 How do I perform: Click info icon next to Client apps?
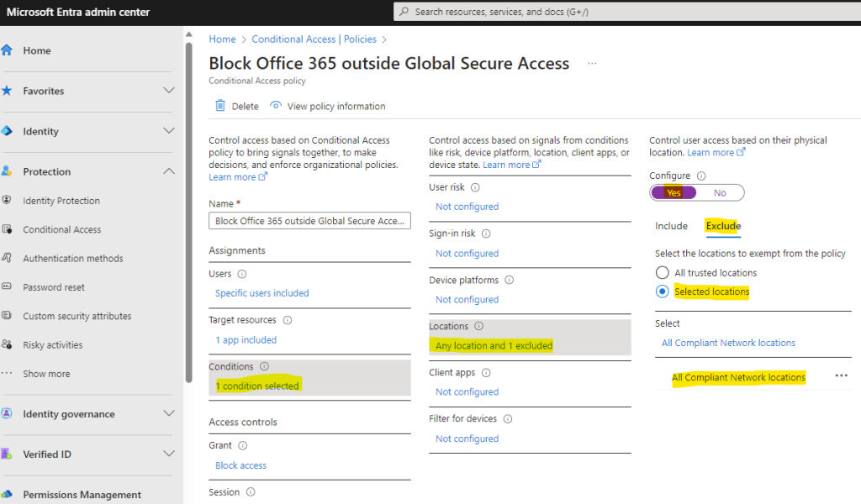pos(486,372)
